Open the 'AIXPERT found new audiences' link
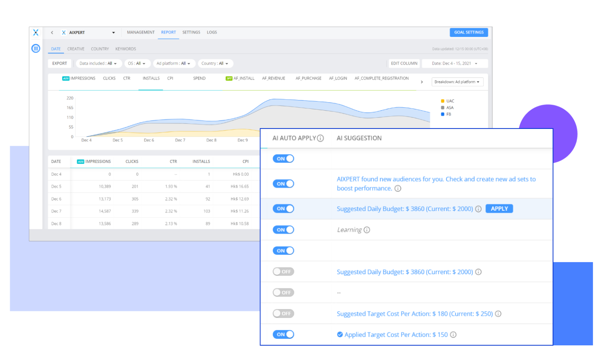 436,184
